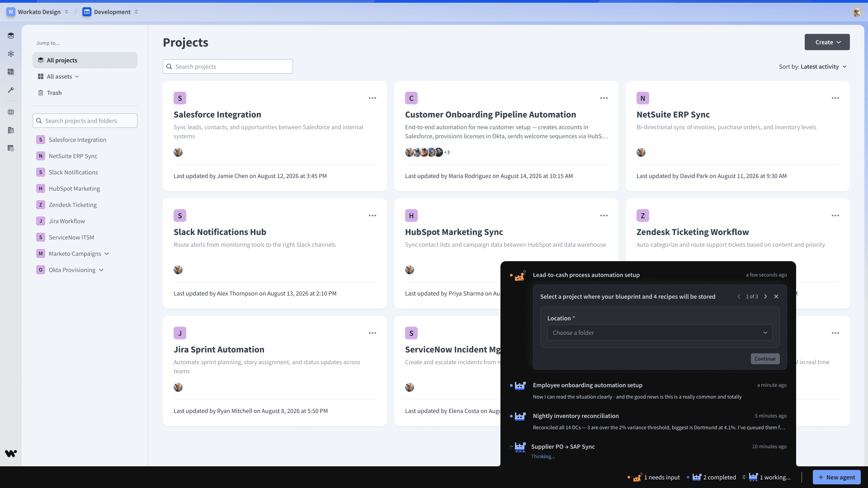Open the wrench tools icon in left rail
The image size is (868, 488).
[x=11, y=90]
